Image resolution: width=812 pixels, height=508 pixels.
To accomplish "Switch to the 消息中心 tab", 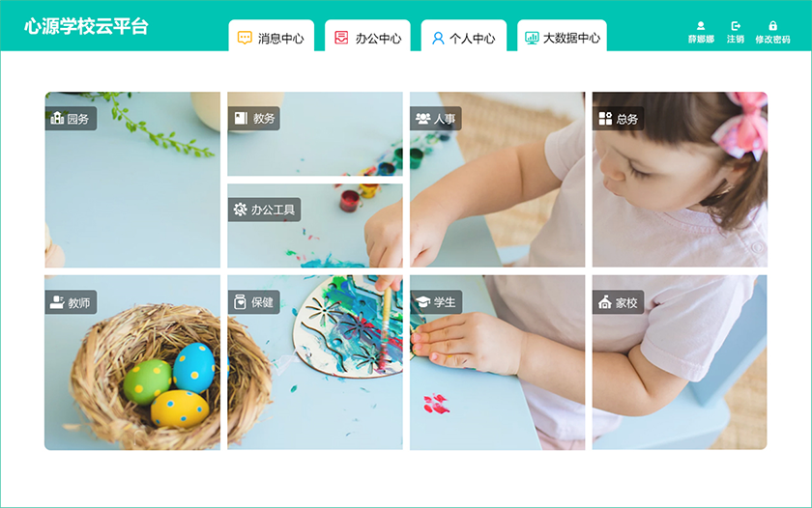I will pyautogui.click(x=272, y=36).
